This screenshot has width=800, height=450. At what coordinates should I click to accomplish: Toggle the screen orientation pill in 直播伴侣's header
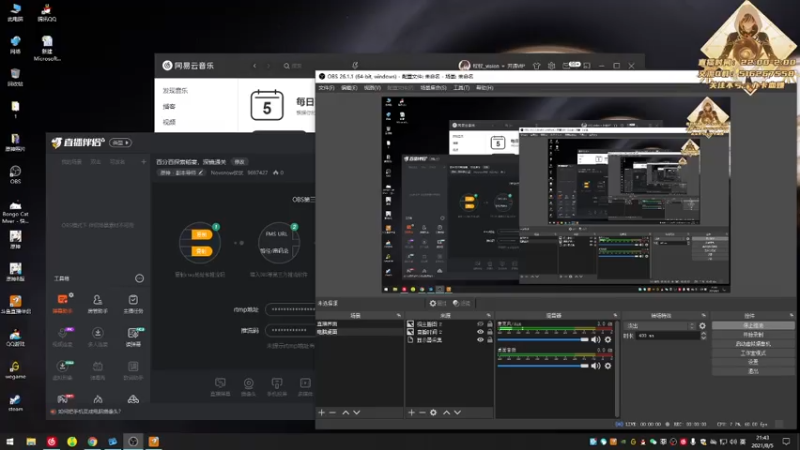120,143
